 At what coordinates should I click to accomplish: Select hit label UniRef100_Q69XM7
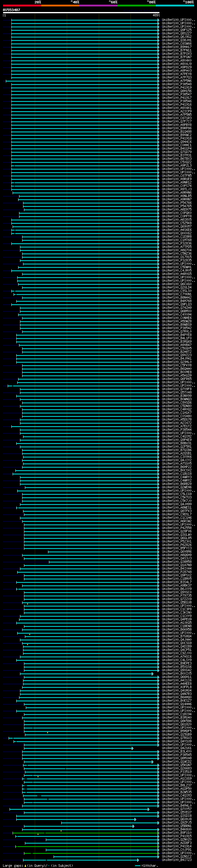coord(177,226)
